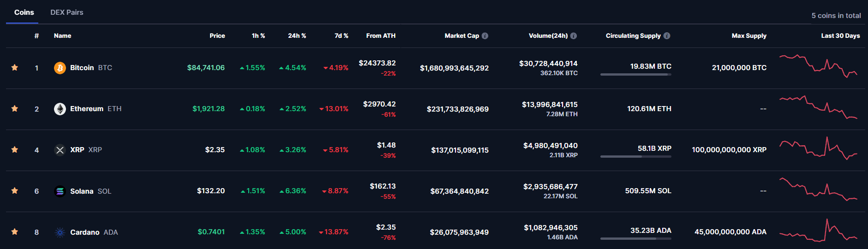Switch to the Coins tab
Screen dimensions: 868x249
tap(24, 12)
